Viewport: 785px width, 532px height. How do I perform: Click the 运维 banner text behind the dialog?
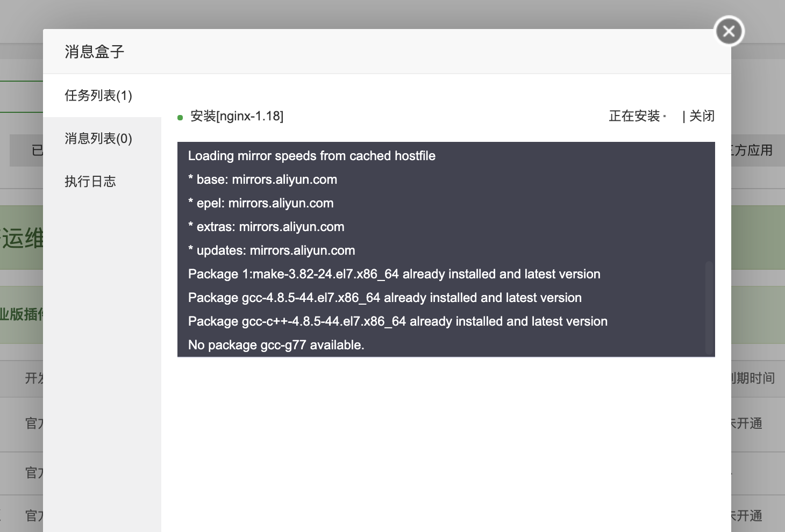(22, 238)
